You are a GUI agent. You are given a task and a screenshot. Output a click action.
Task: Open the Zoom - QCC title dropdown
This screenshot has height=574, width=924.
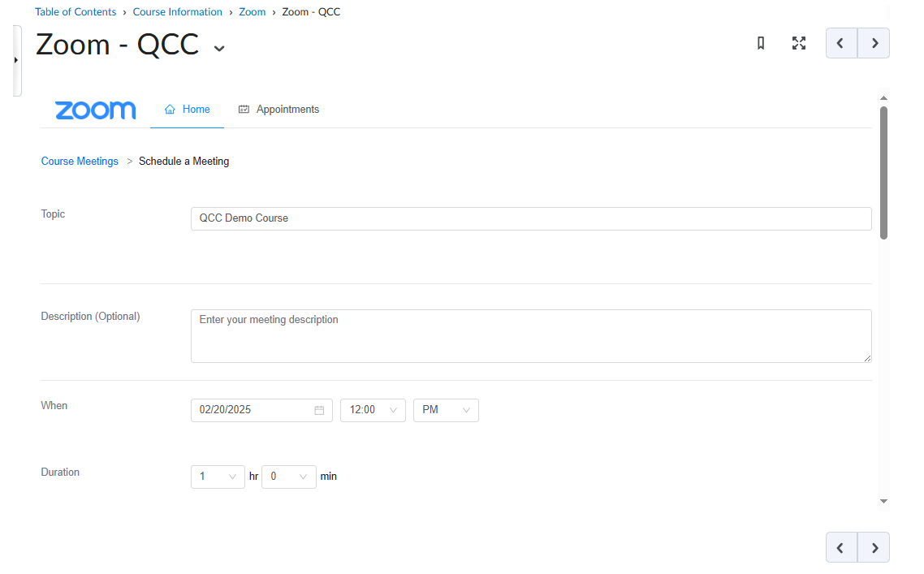[219, 49]
